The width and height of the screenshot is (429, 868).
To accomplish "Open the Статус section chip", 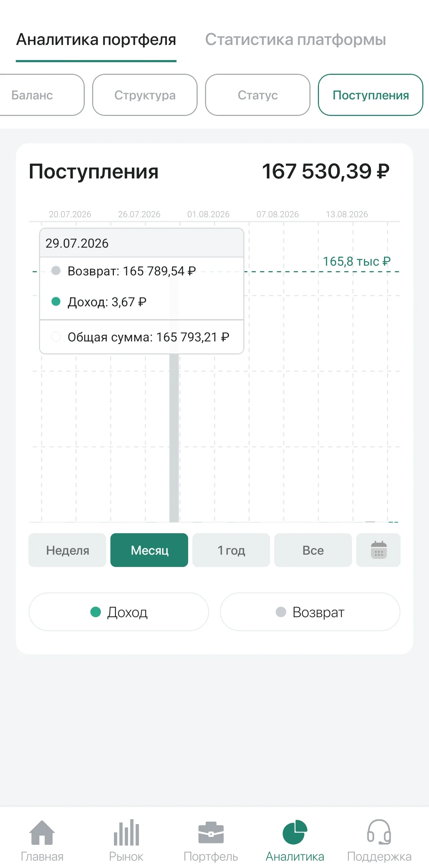I will [258, 95].
